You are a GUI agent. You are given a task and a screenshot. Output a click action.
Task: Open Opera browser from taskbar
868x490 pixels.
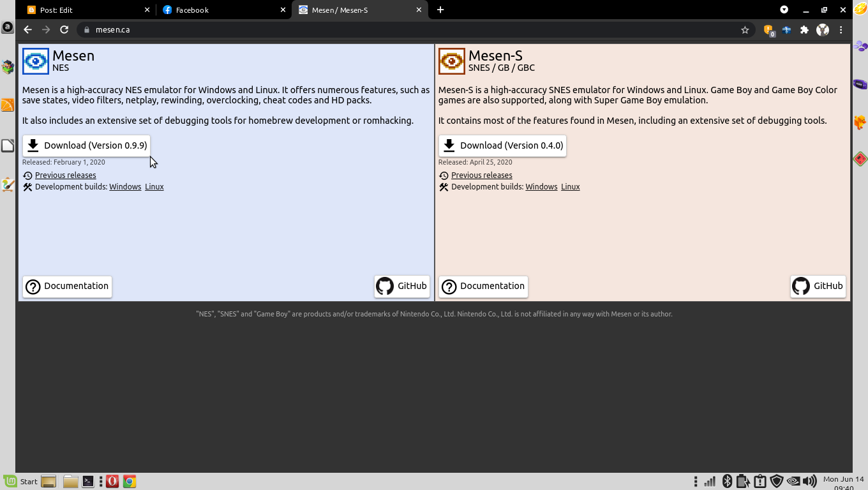(112, 481)
